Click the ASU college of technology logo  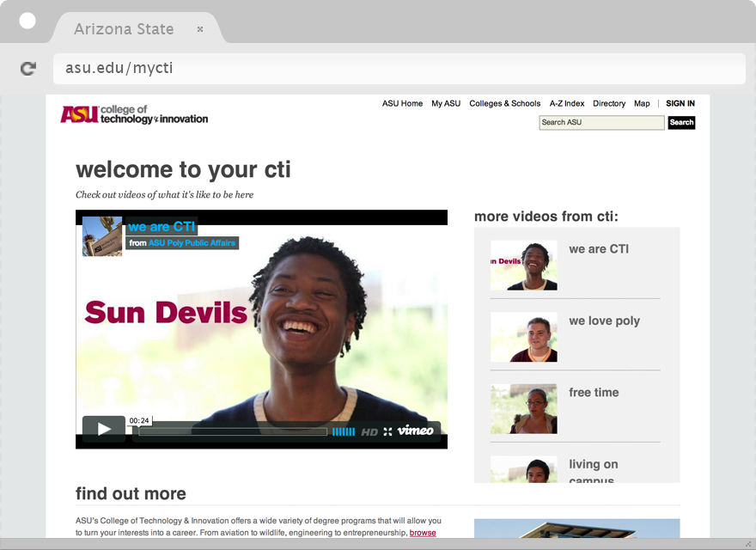tap(134, 114)
